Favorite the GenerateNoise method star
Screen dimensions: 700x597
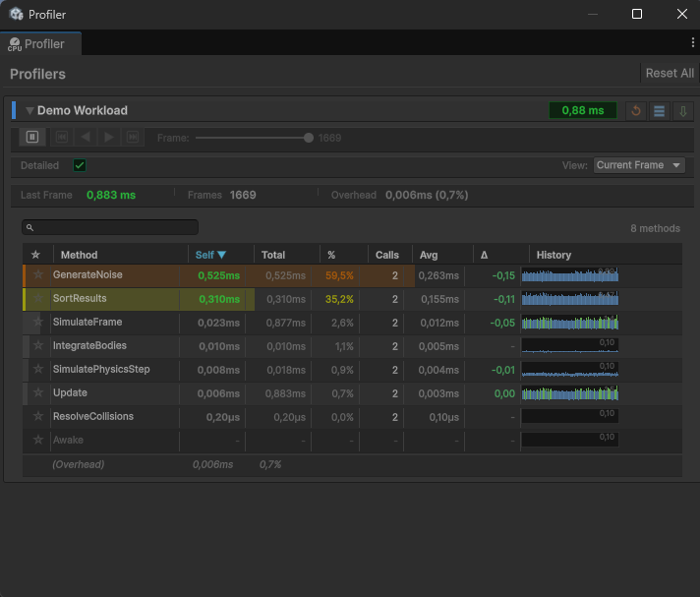[38, 274]
